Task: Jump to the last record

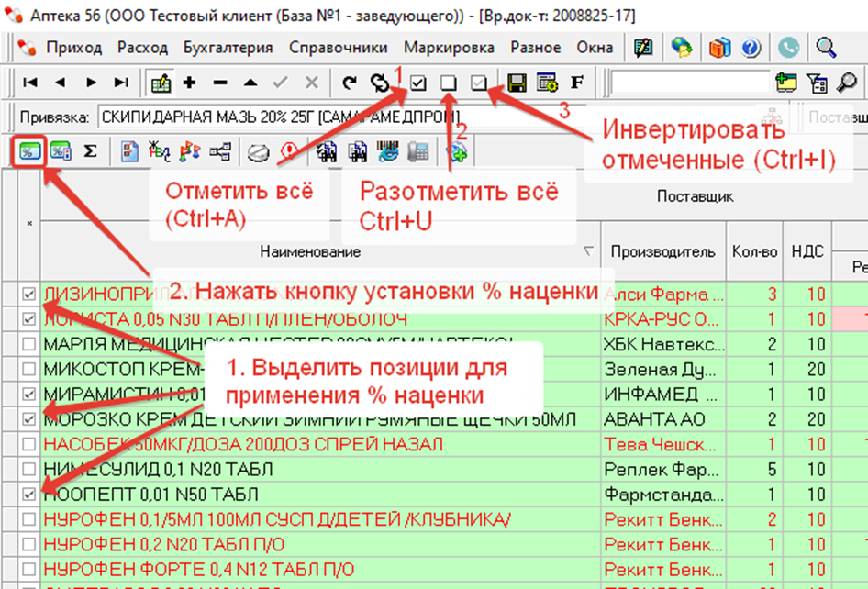Action: click(121, 83)
